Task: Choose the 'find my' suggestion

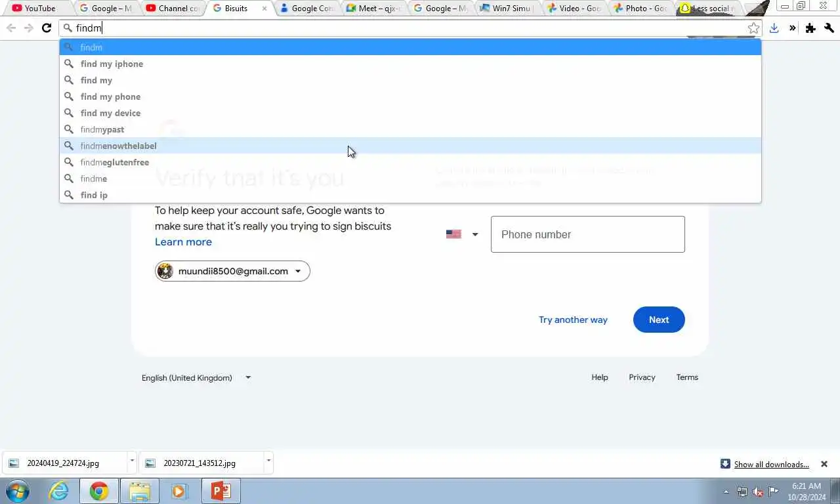Action: [410, 80]
